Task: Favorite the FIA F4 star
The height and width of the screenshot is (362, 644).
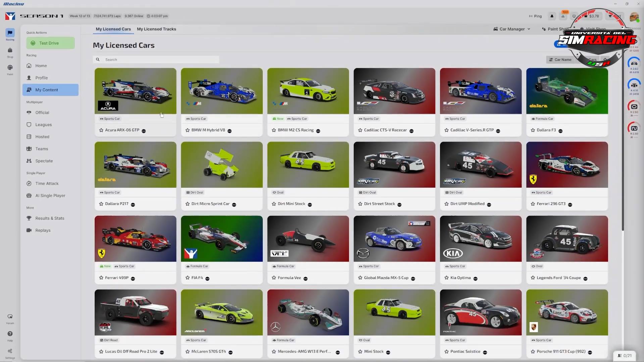Action: point(187,278)
